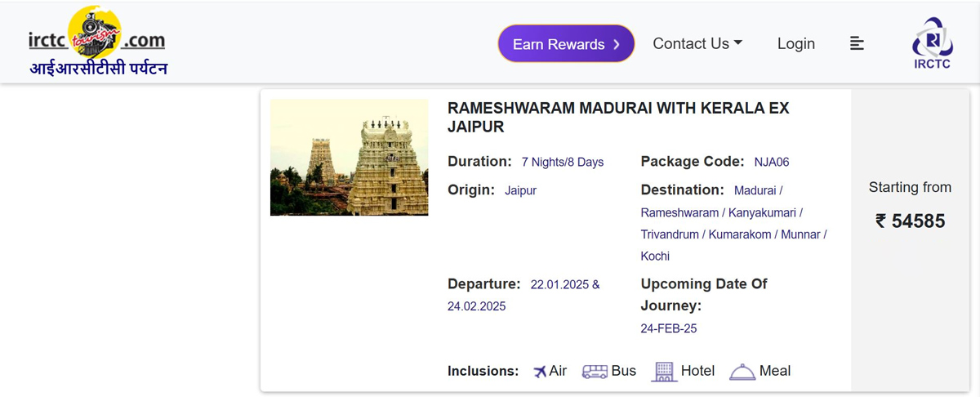Click the 7 Nights/8 Days duration text
The width and height of the screenshot is (980, 397).
562,162
